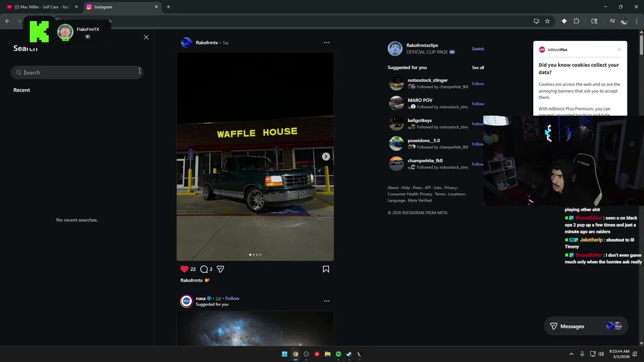The height and width of the screenshot is (362, 644).
Task: Click notsostock_stinger avatar
Action: click(x=396, y=83)
